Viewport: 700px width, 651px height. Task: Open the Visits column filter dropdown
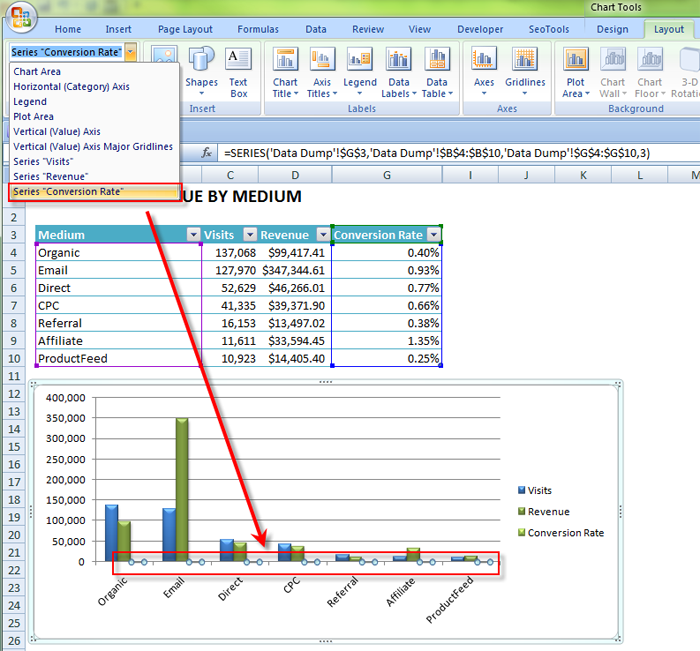[x=250, y=234]
